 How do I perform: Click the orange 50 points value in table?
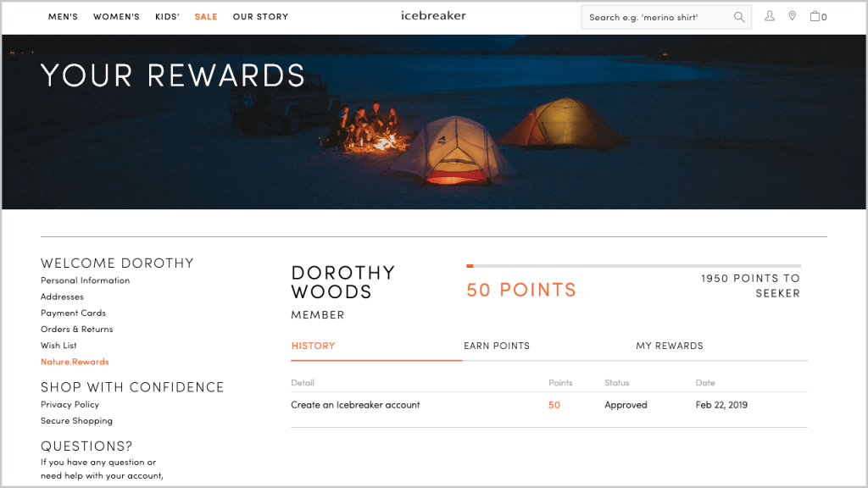pos(554,405)
